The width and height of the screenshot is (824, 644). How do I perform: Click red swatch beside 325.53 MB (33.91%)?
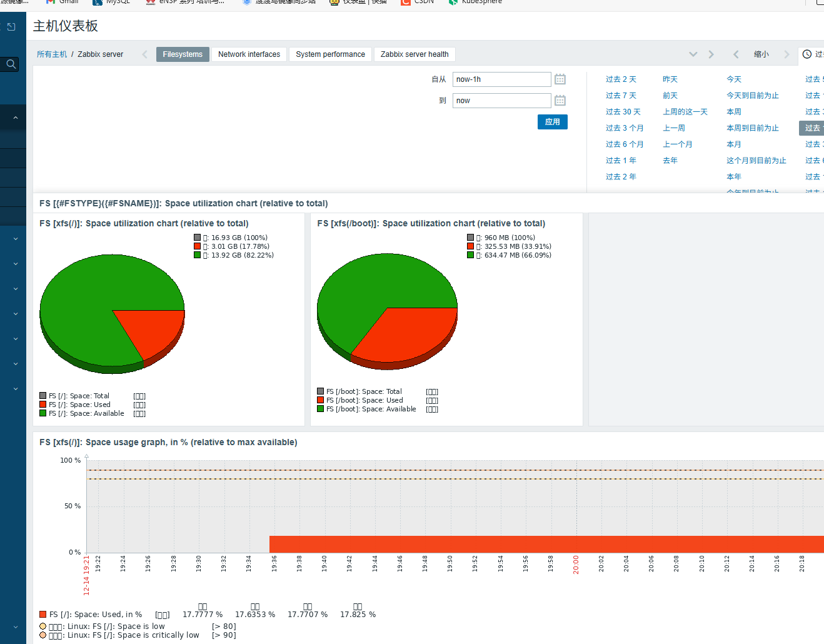470,246
